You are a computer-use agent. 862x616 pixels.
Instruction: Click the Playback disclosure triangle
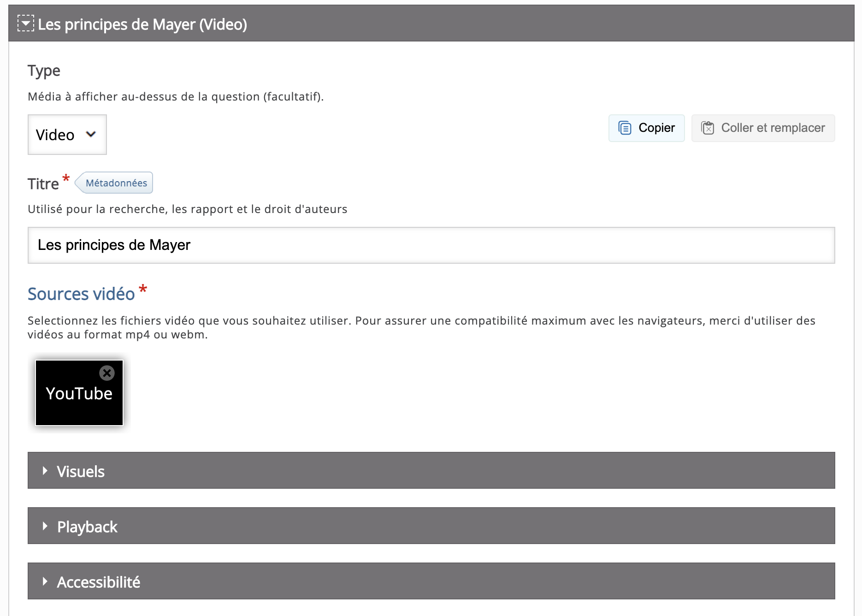pos(45,526)
